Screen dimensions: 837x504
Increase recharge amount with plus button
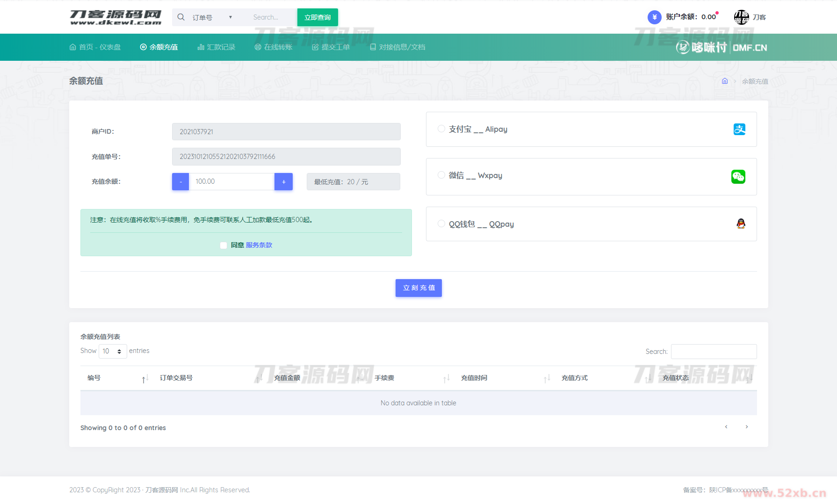pos(283,182)
